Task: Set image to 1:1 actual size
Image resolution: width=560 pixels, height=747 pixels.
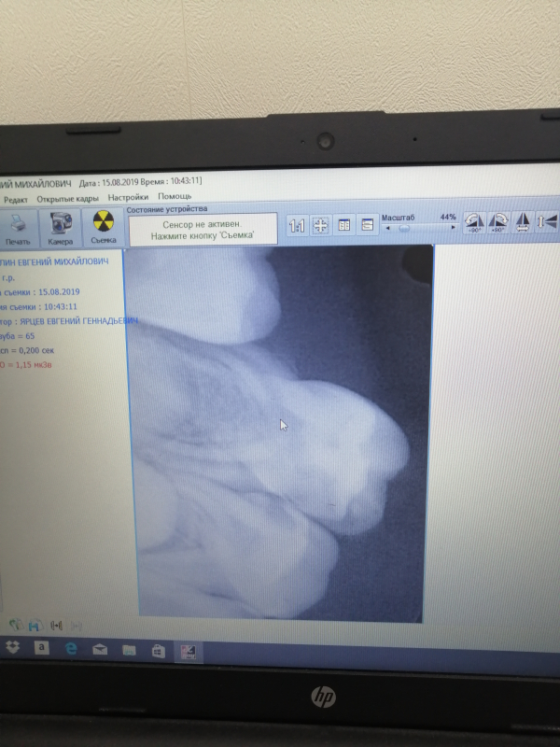Action: [297, 226]
